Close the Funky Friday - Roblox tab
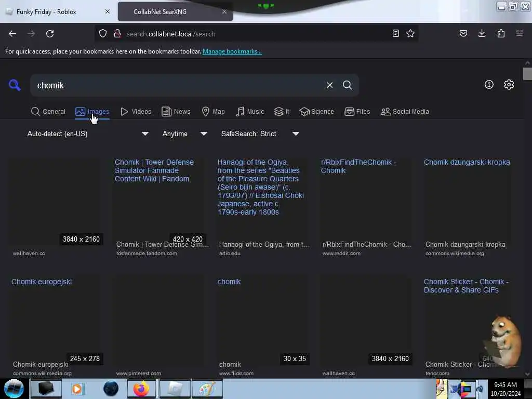Screen dimensions: 532x399 (x=108, y=11)
